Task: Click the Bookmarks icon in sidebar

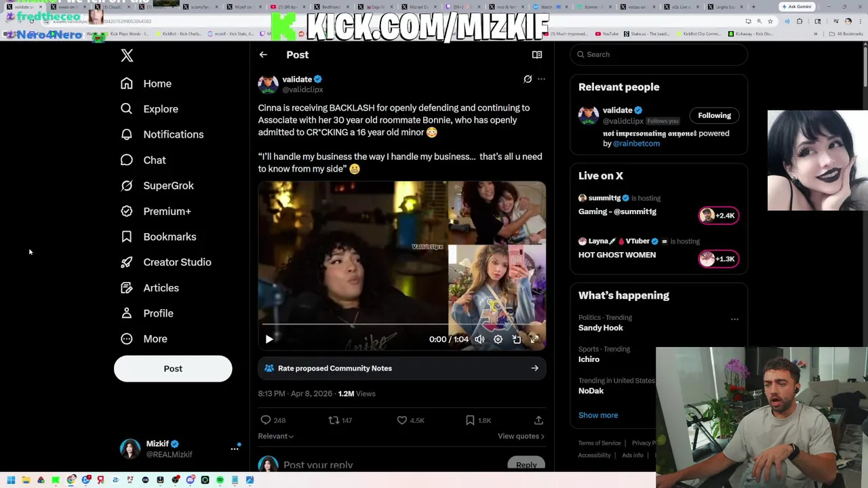Action: (x=127, y=237)
